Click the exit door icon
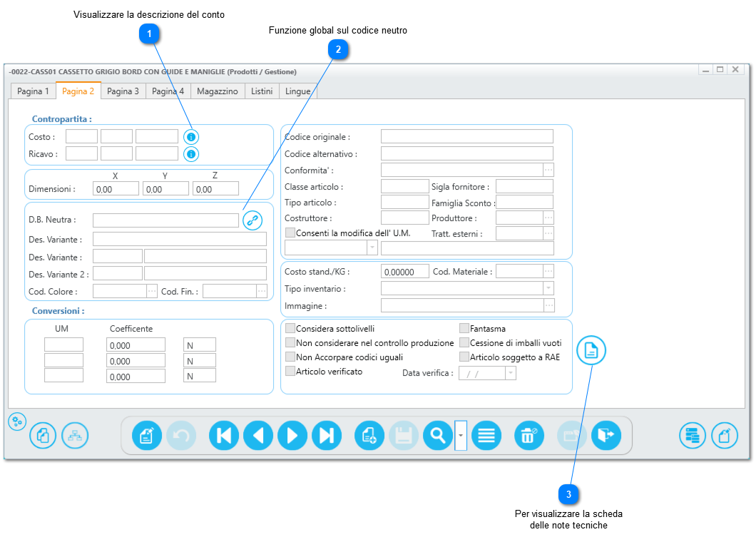Screen dimensions: 756x542 pos(606,436)
